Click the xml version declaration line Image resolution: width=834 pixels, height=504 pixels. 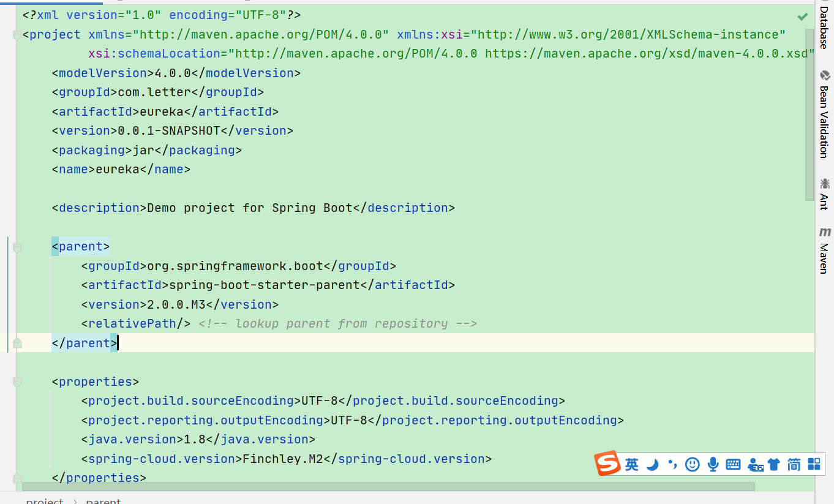point(162,15)
